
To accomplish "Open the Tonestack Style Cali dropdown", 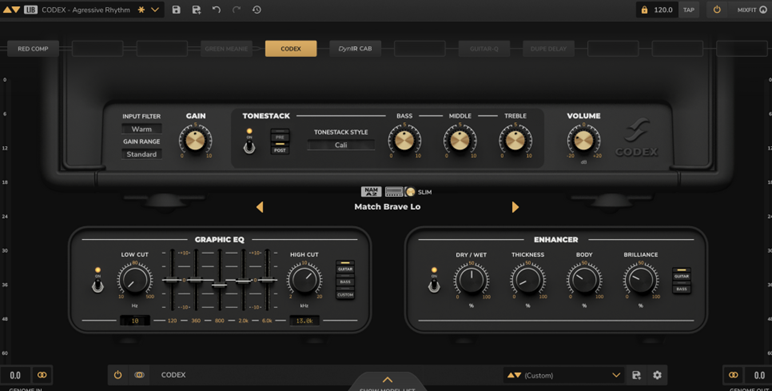I will pos(341,145).
